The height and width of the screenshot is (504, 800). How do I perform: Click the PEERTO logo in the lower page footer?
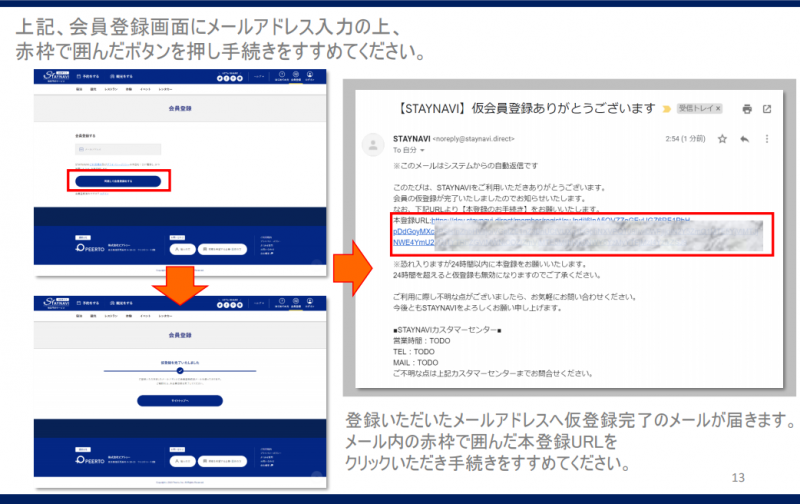pyautogui.click(x=90, y=460)
